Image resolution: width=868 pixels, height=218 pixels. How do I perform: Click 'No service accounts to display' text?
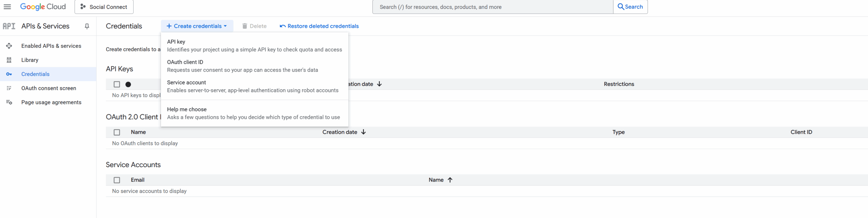click(x=149, y=191)
